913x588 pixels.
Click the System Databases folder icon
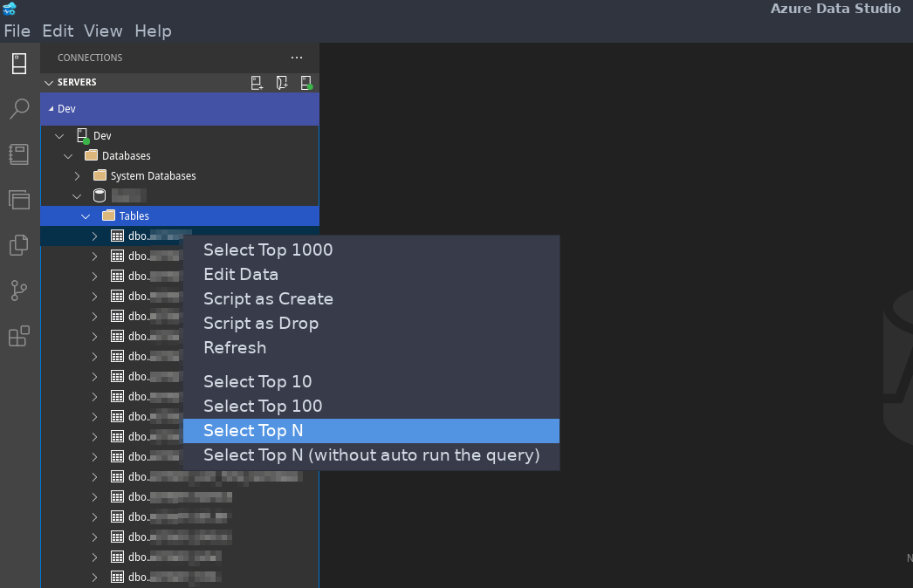100,175
